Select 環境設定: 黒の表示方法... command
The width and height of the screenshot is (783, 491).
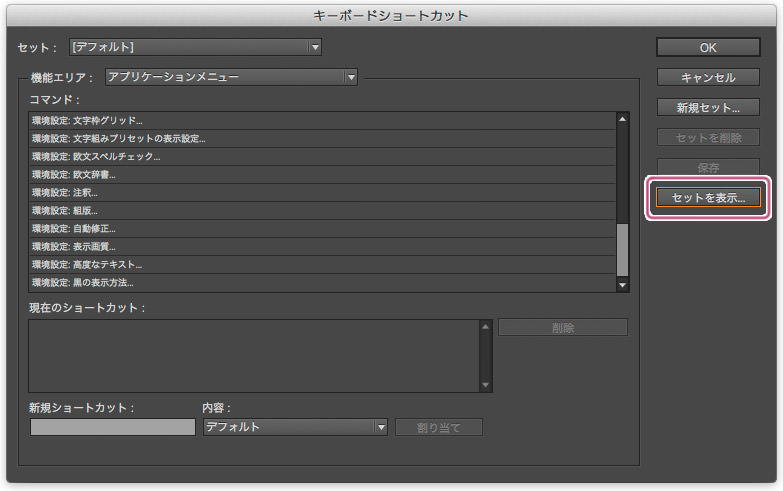(323, 283)
